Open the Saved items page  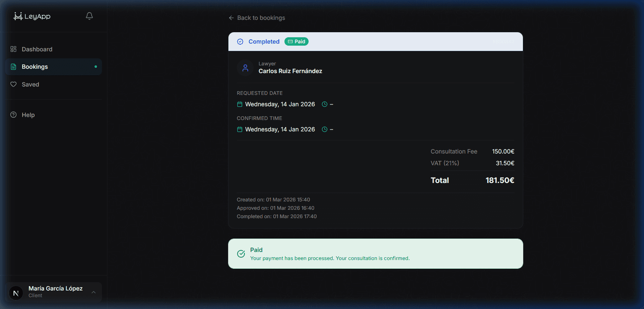point(29,84)
